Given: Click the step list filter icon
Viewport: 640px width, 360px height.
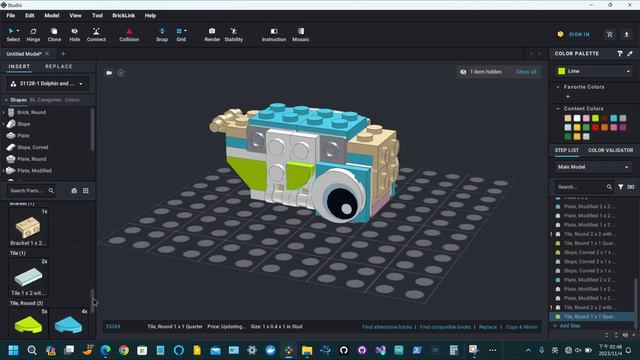Looking at the screenshot, I should [x=620, y=187].
